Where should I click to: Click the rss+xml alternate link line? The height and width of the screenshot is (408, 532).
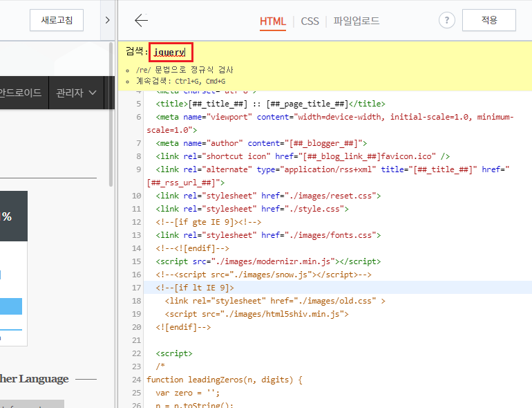(328, 176)
